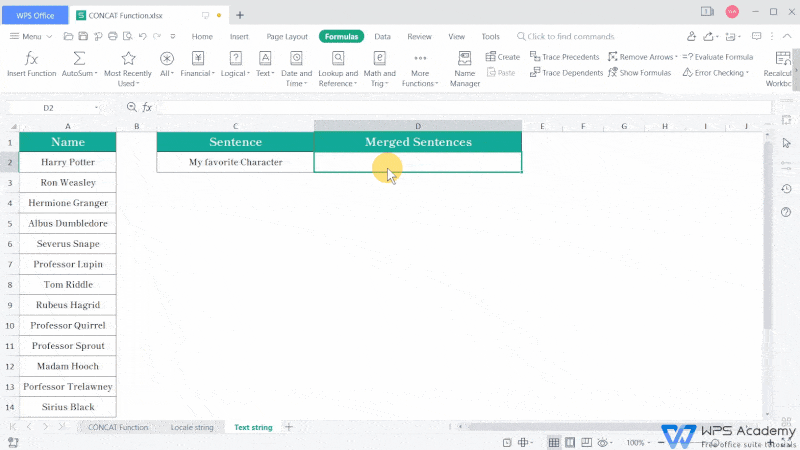The height and width of the screenshot is (450, 800).
Task: Click in the formula bar input
Action: (x=464, y=108)
